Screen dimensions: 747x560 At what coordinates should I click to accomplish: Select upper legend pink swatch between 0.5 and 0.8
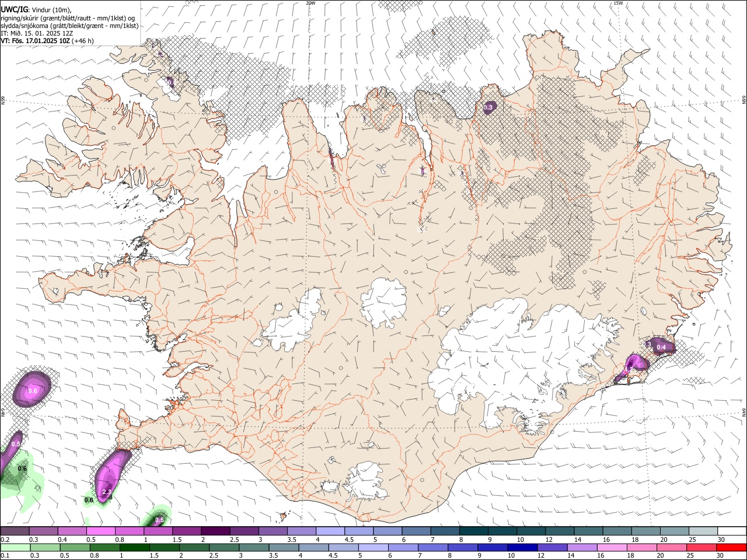[x=101, y=531]
